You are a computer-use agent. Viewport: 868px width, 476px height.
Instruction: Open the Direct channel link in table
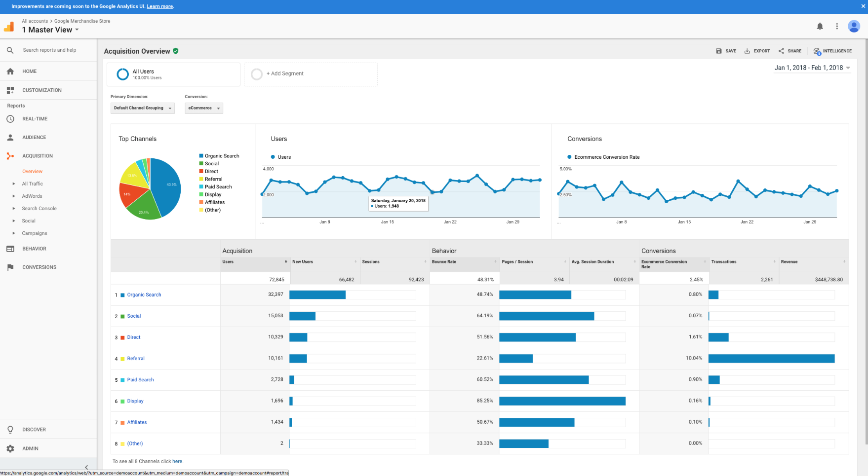[x=134, y=337]
